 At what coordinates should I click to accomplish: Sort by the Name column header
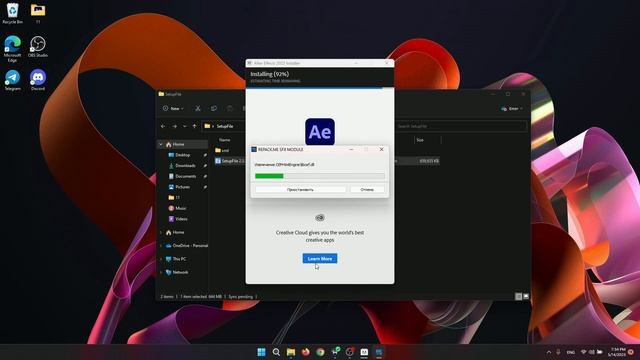(x=225, y=140)
